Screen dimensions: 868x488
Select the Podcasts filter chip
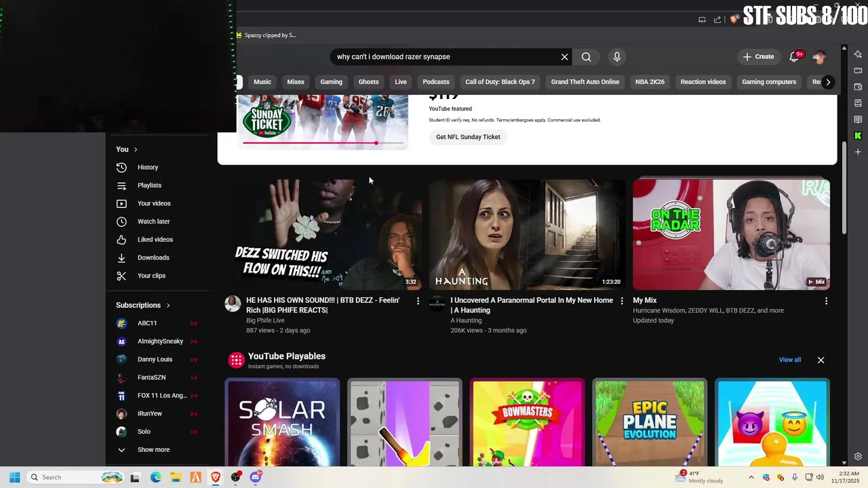(436, 82)
